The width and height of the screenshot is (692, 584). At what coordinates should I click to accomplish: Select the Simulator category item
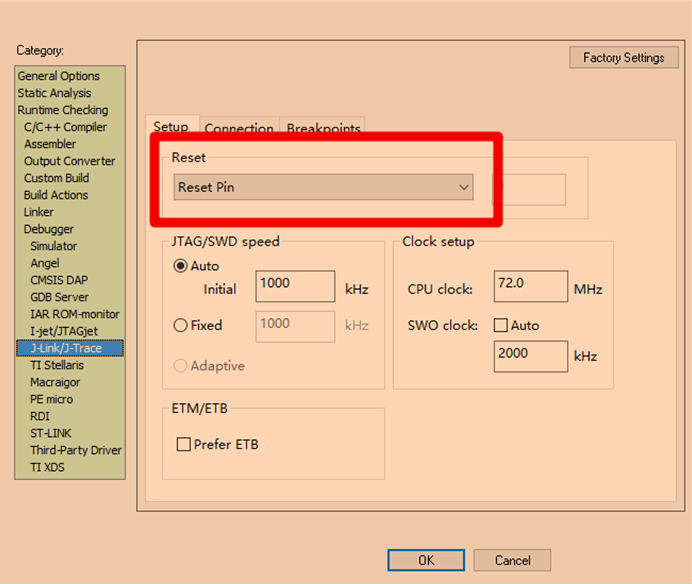pos(53,246)
